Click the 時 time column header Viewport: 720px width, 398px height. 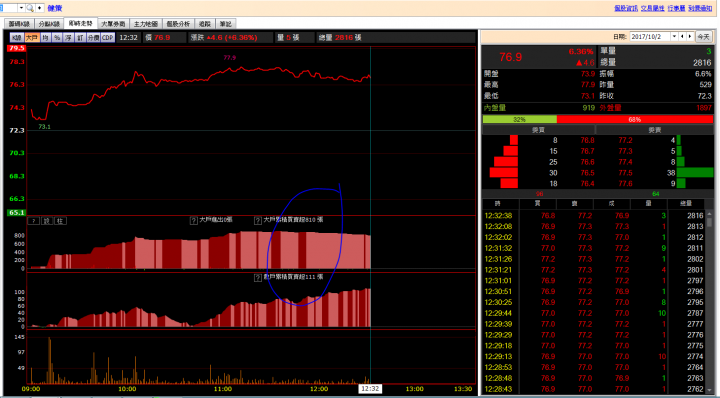pyautogui.click(x=498, y=203)
